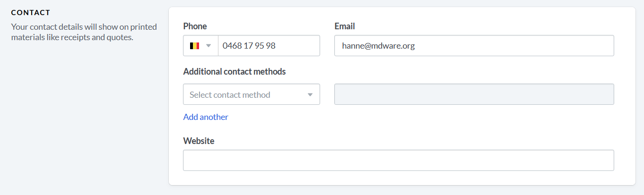644x195 pixels.
Task: Click the country selector box beside phone number
Action: pos(200,46)
